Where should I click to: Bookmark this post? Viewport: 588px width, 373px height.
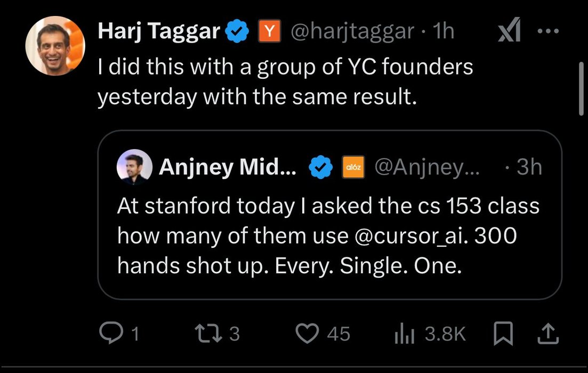pyautogui.click(x=503, y=334)
